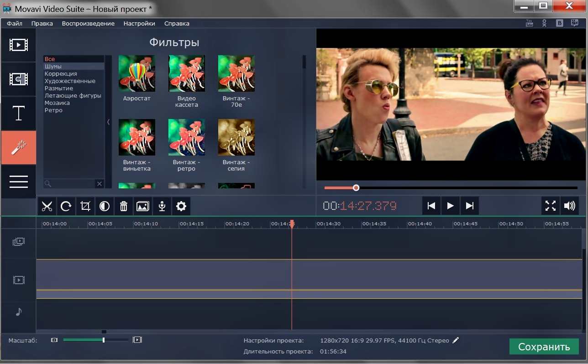Open the VK social icon
The height and width of the screenshot is (364, 588).
click(x=559, y=23)
